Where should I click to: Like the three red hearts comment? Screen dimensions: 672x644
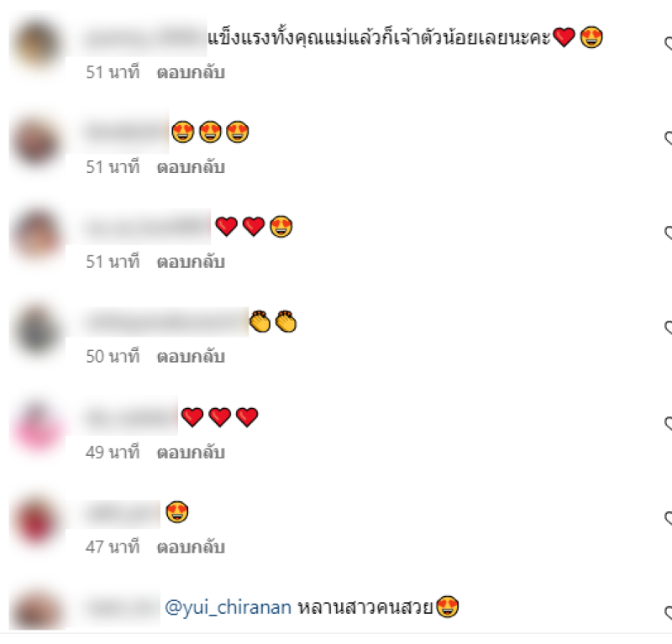point(668,423)
